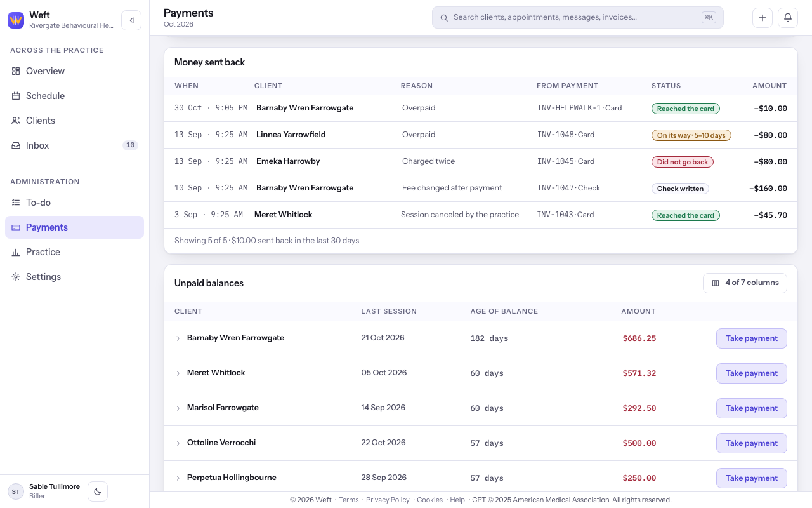Screen dimensions: 812x508
Task: Take payment for Ottoline Verrocchi
Action: tap(752, 443)
